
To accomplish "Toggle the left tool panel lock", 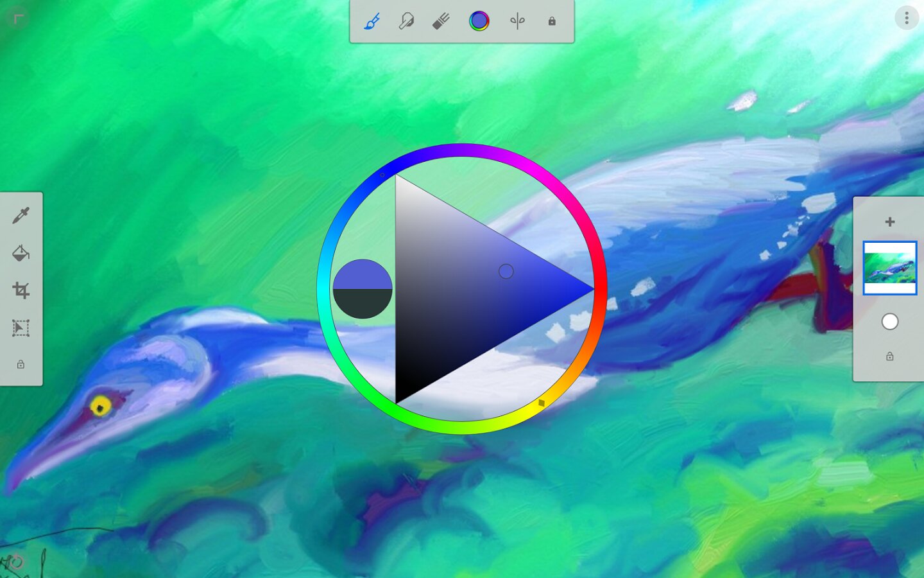I will (21, 365).
